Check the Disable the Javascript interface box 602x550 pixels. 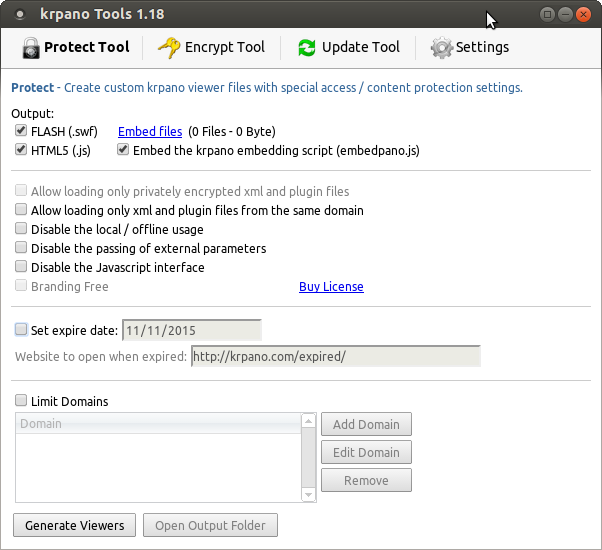pos(22,268)
